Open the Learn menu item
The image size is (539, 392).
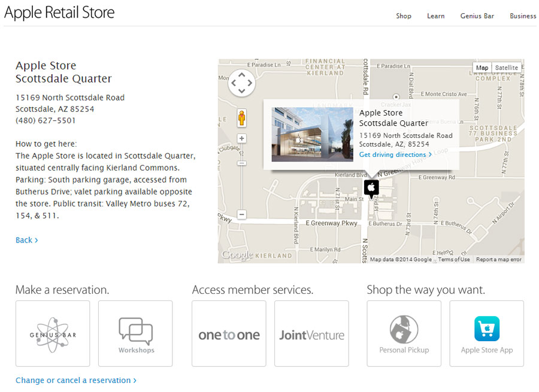(x=435, y=16)
